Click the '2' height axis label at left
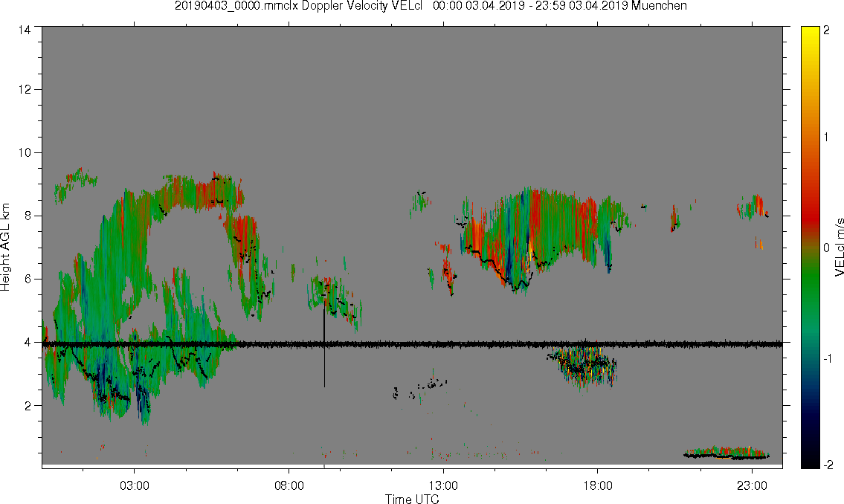This screenshot has width=844, height=504. point(28,406)
